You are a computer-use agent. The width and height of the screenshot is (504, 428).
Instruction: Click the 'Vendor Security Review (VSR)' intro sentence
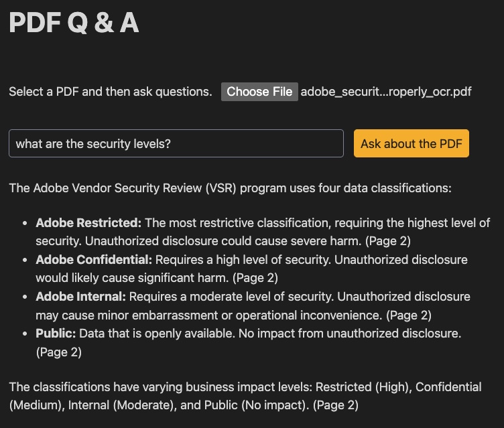point(230,188)
